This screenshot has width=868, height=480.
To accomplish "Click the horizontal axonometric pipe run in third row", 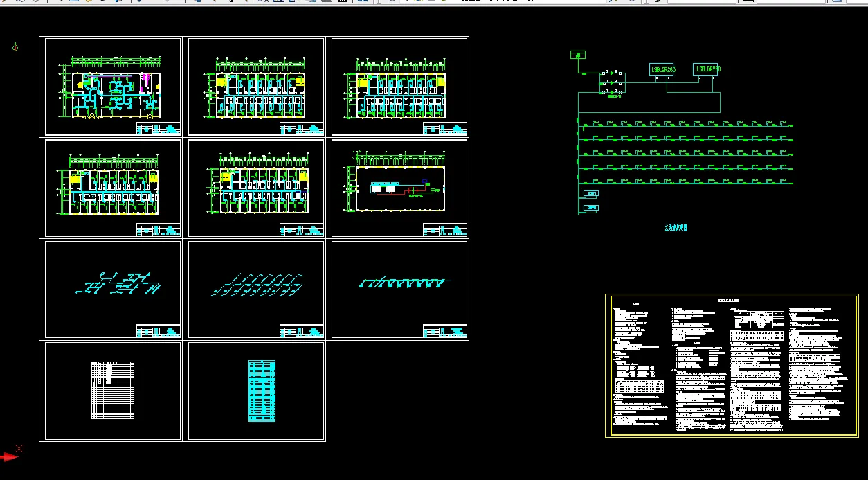I will 404,283.
